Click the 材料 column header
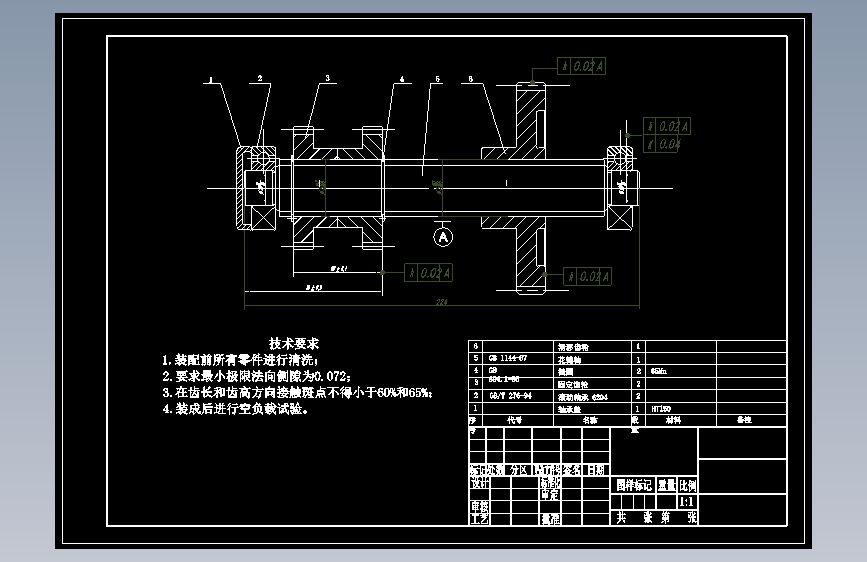The width and height of the screenshot is (867, 562). point(673,420)
